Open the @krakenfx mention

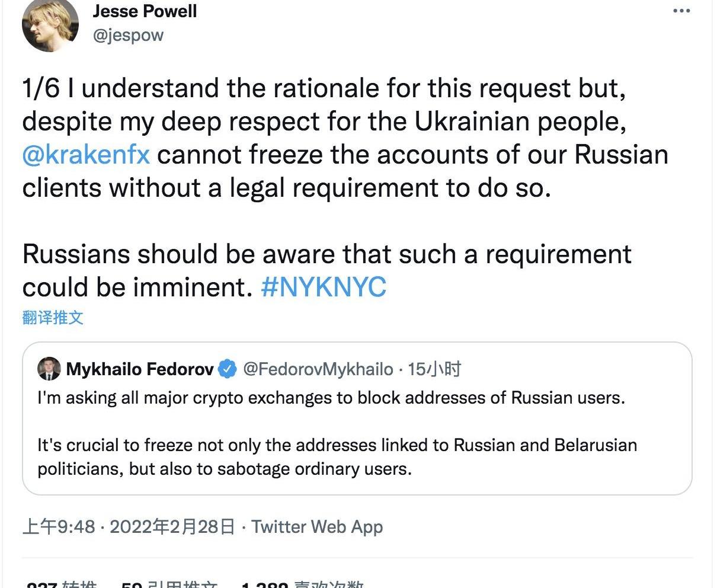coord(86,155)
